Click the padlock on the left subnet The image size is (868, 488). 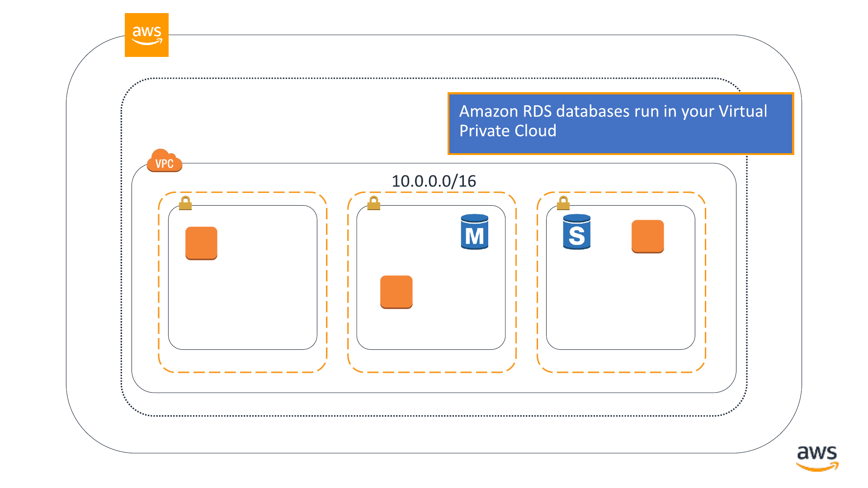[x=185, y=203]
